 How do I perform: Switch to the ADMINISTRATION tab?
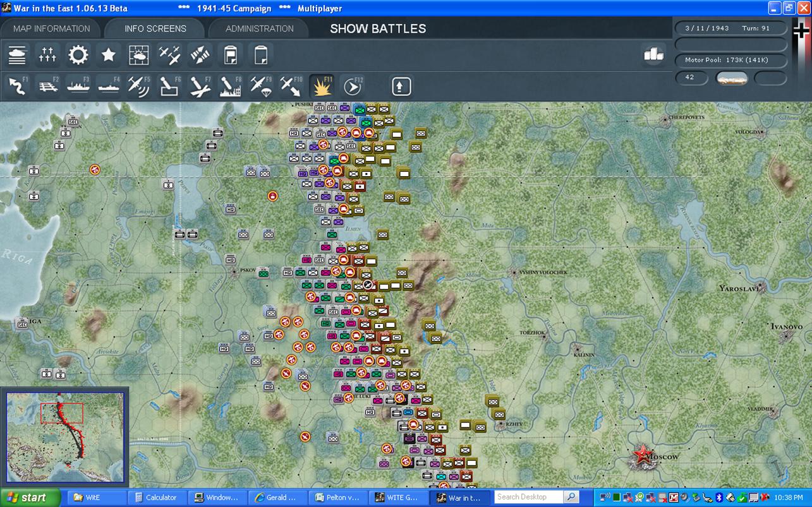[x=260, y=28]
